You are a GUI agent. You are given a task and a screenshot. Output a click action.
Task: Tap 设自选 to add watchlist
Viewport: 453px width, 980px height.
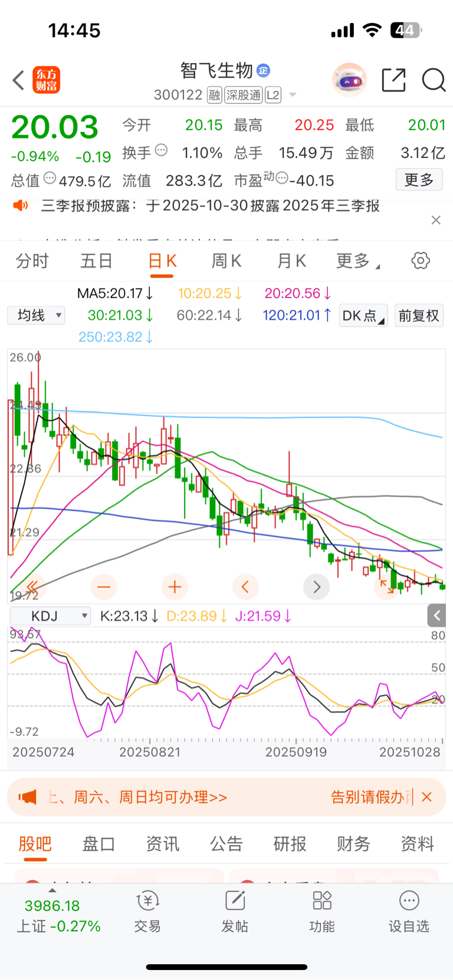409,912
